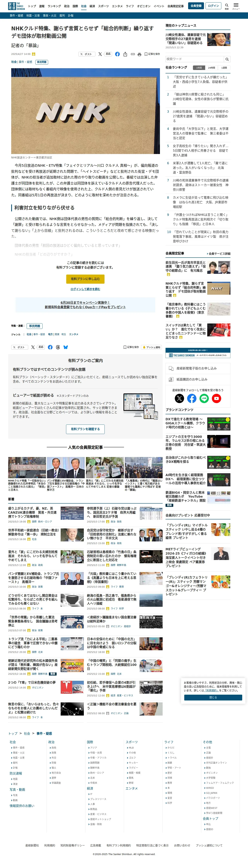Follow Sankei on LINE round icon
This screenshot has width=248, height=868.
[204, 398]
